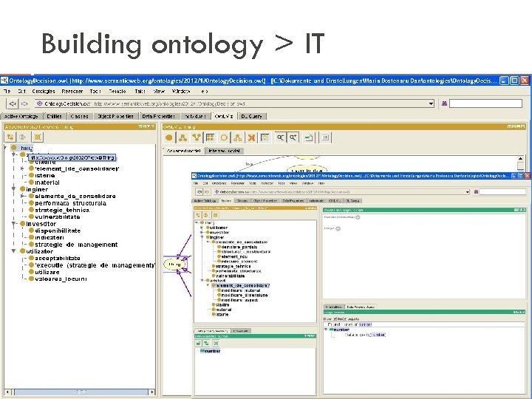Viewport: 532px width, 399px height.
Task: Click the orange X hide all classes icon
Action: [251, 137]
